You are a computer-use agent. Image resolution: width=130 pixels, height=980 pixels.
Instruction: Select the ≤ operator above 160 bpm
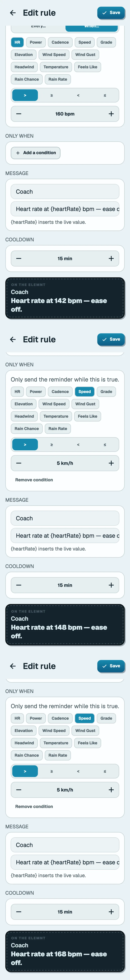pyautogui.click(x=105, y=95)
